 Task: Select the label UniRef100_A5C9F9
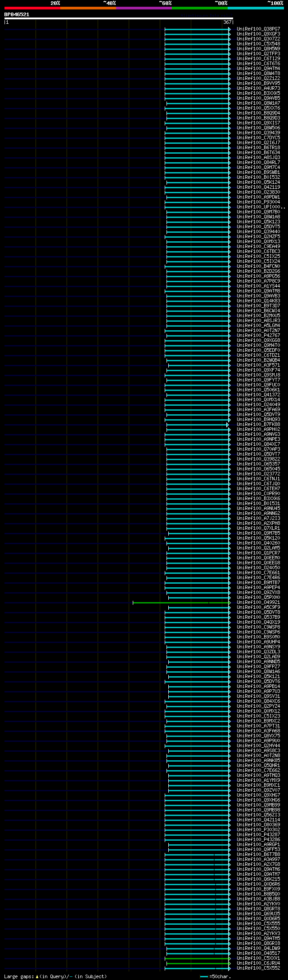point(258,608)
